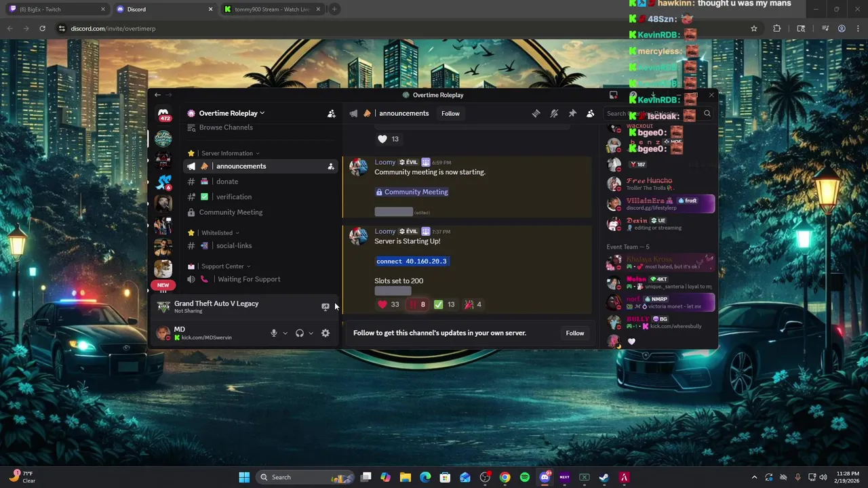
Task: Open headphone output options arrow
Action: 311,333
